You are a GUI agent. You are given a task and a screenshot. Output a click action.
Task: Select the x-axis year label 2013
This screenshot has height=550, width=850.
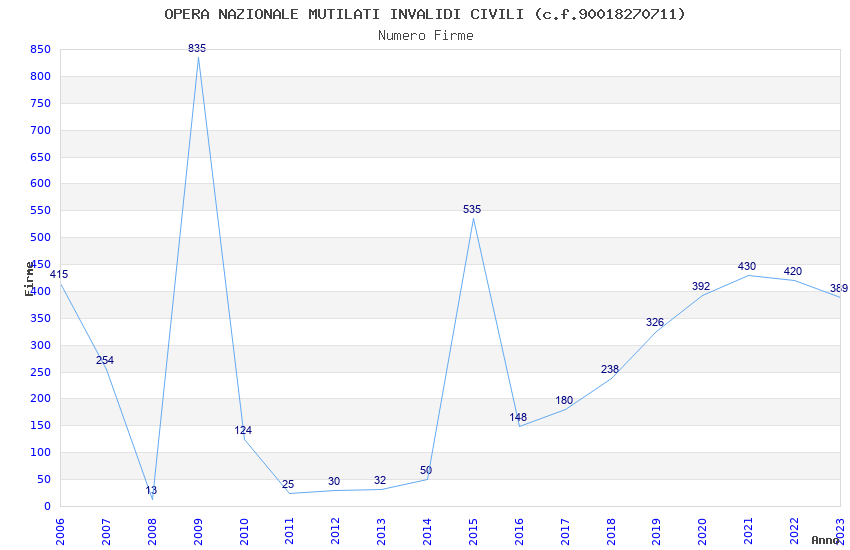pyautogui.click(x=382, y=532)
